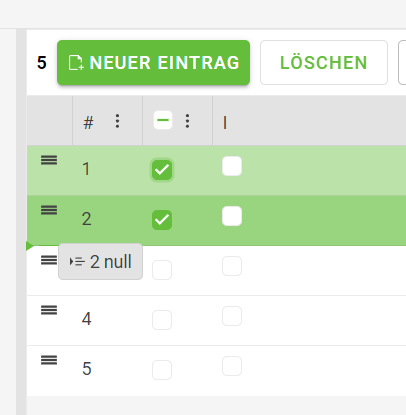Uncheck the green selection checkbox in row 2
This screenshot has height=415, width=406.
tap(162, 220)
